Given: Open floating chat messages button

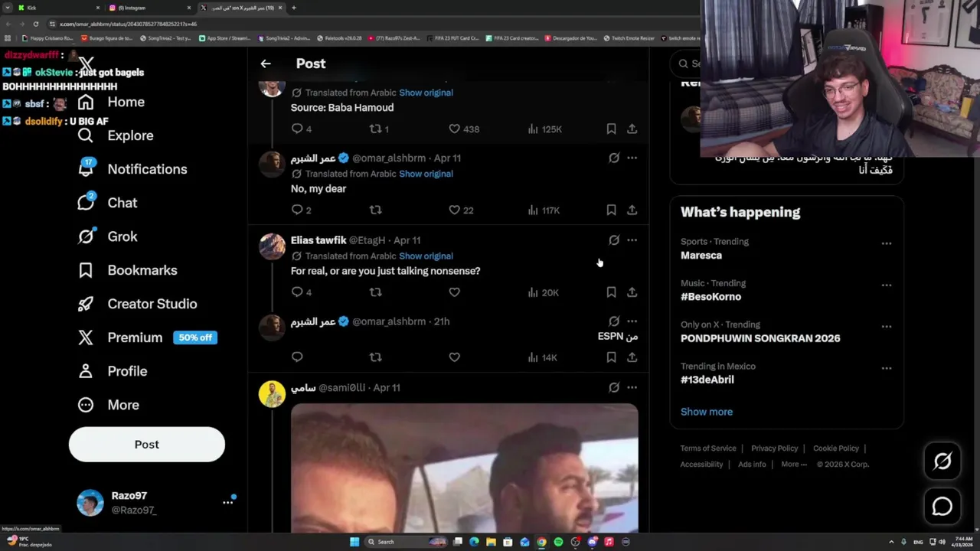Looking at the screenshot, I should 942,506.
